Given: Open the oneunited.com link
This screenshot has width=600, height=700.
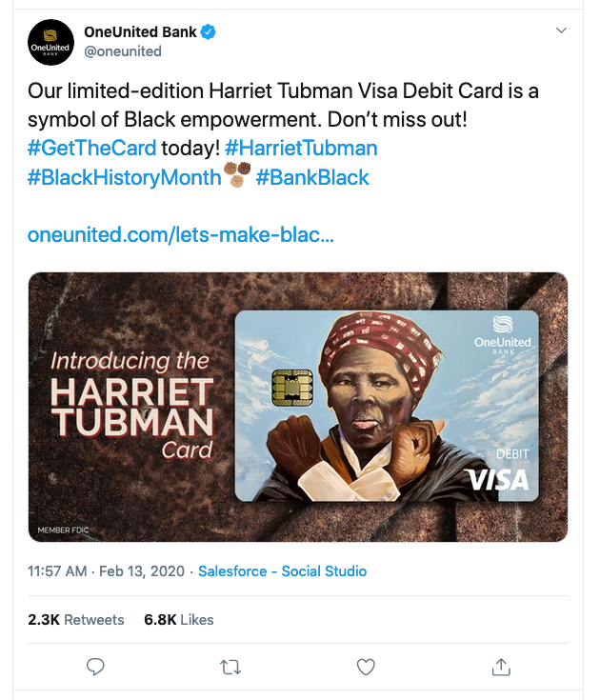Looking at the screenshot, I should tap(181, 234).
